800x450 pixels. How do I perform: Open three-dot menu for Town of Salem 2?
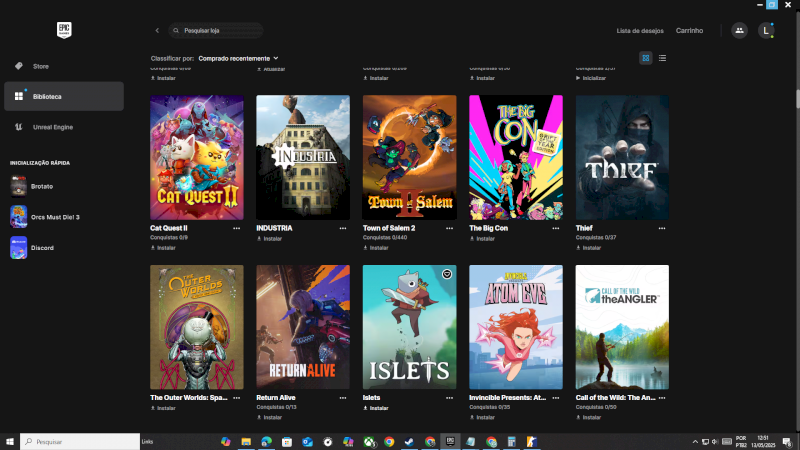click(x=450, y=228)
